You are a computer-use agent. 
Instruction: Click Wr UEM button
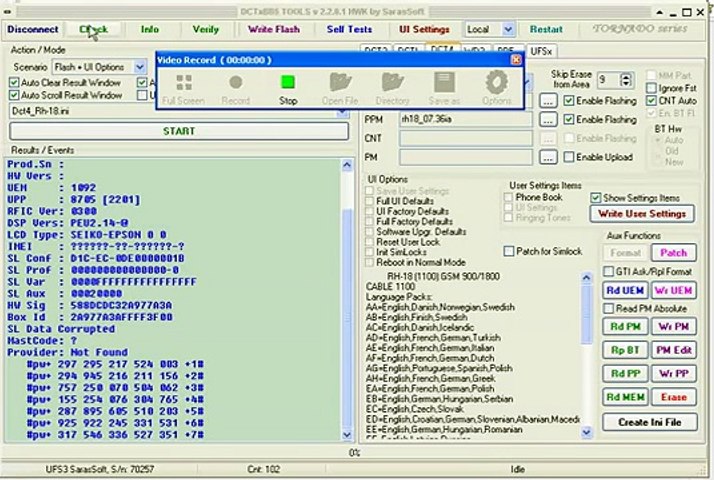[x=673, y=290]
